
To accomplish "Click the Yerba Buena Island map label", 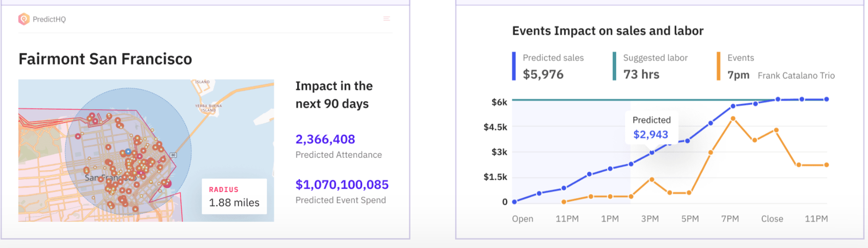I will 209,108.
